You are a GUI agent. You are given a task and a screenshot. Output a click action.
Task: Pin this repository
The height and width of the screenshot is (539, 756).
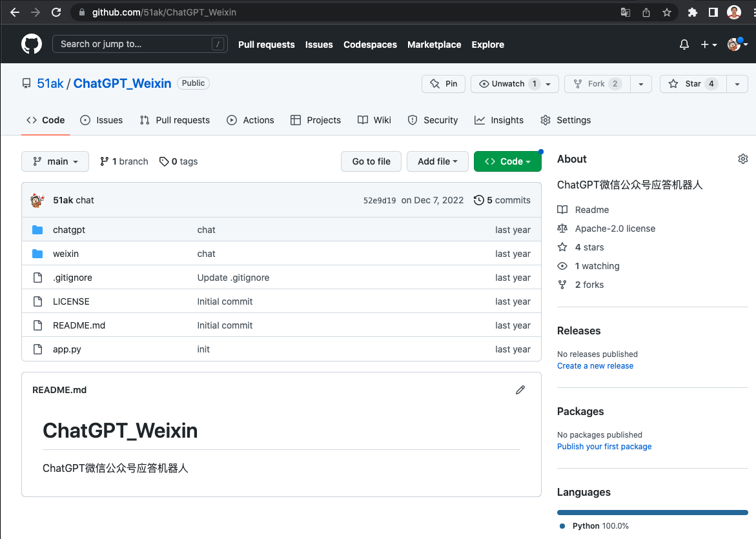[x=443, y=83]
